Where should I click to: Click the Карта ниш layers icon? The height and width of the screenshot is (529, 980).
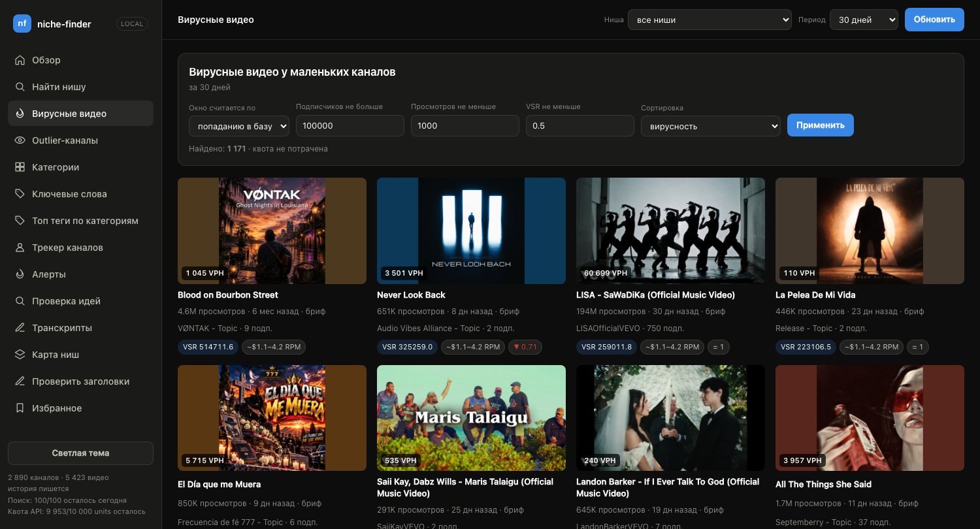click(20, 355)
